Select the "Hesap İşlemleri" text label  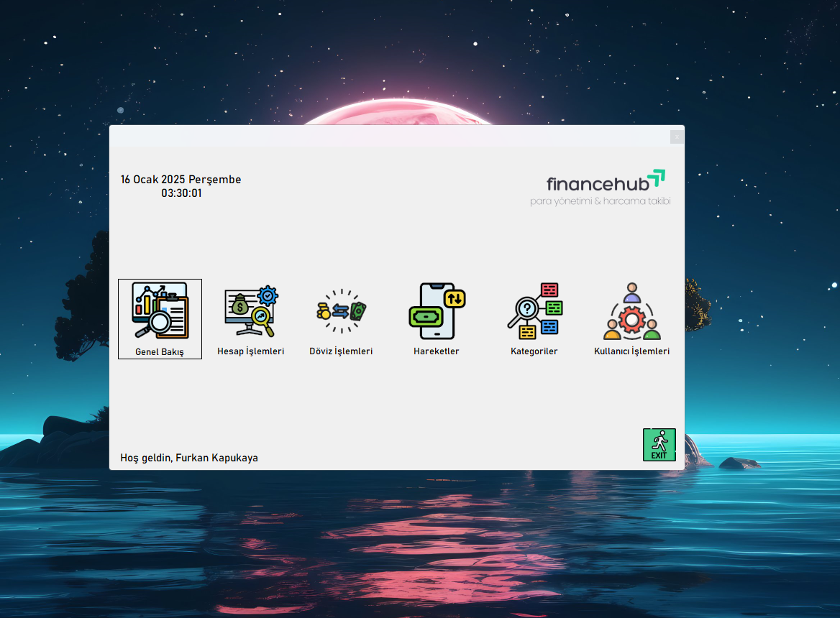(x=251, y=351)
